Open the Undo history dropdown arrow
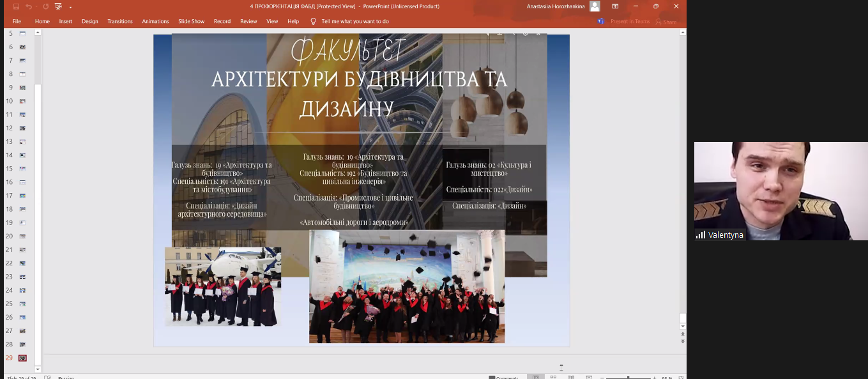 click(36, 7)
